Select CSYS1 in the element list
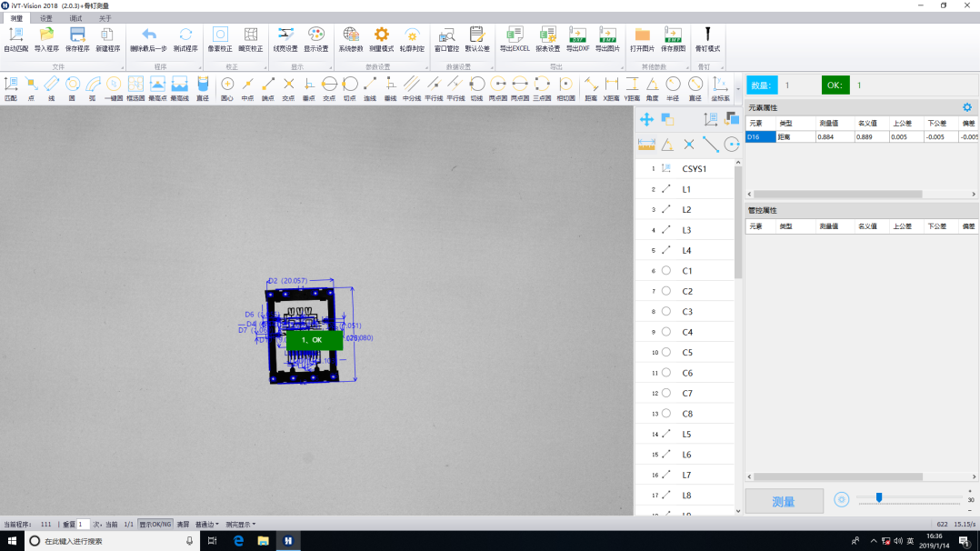The width and height of the screenshot is (980, 551). pyautogui.click(x=694, y=169)
